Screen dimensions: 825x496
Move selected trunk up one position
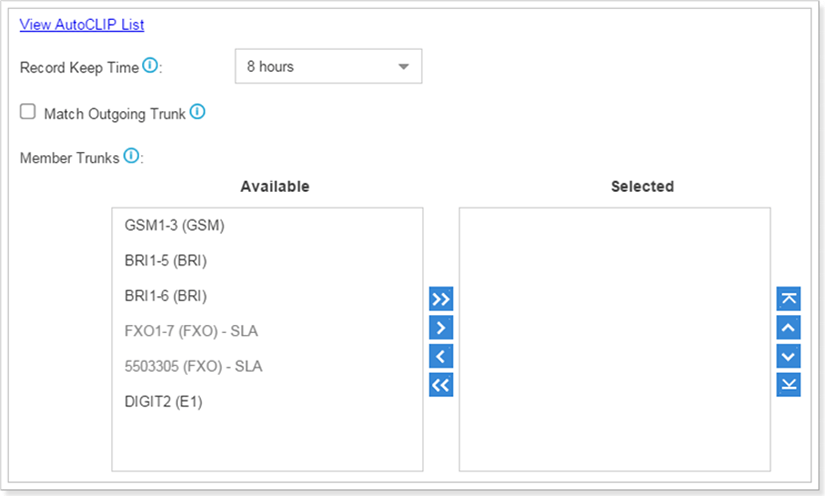click(x=788, y=327)
